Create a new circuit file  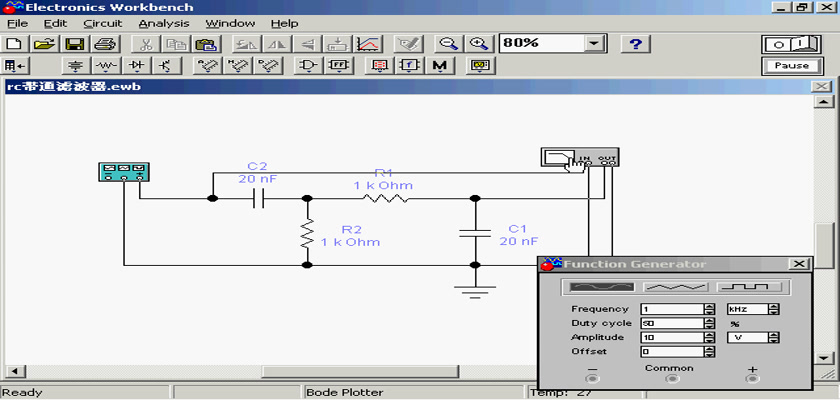15,44
